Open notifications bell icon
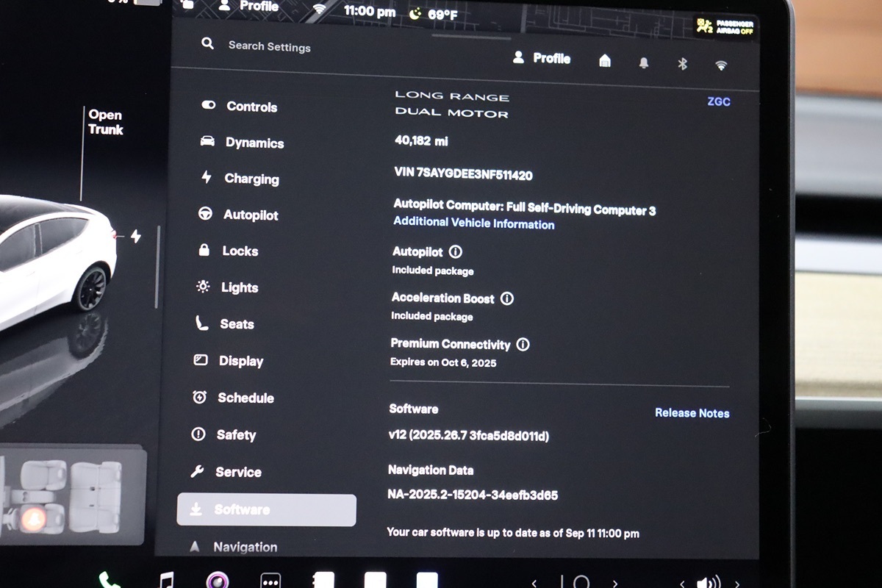 point(644,63)
